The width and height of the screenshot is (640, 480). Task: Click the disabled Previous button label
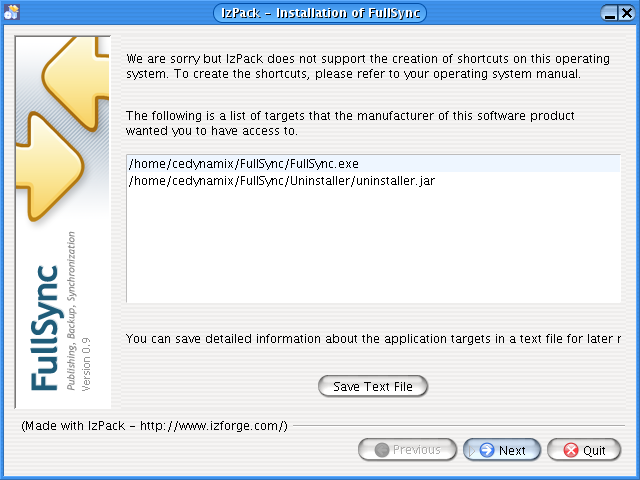(x=417, y=450)
